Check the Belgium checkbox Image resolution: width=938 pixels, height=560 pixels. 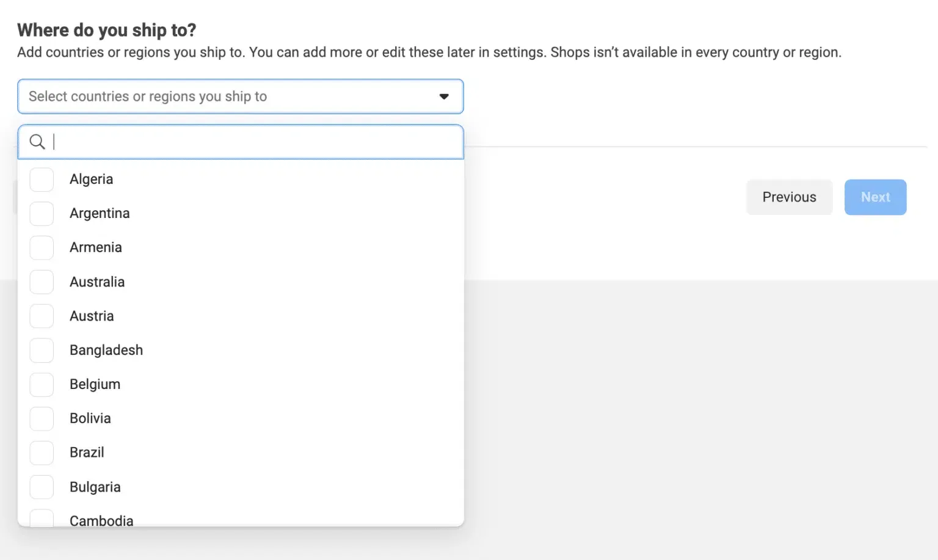coord(41,384)
